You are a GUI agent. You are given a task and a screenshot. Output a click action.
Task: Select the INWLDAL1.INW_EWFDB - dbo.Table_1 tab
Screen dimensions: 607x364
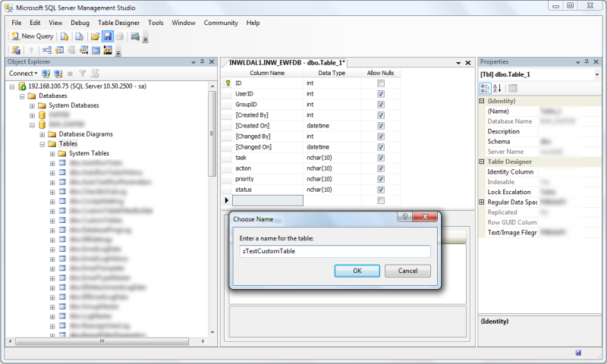tap(287, 63)
